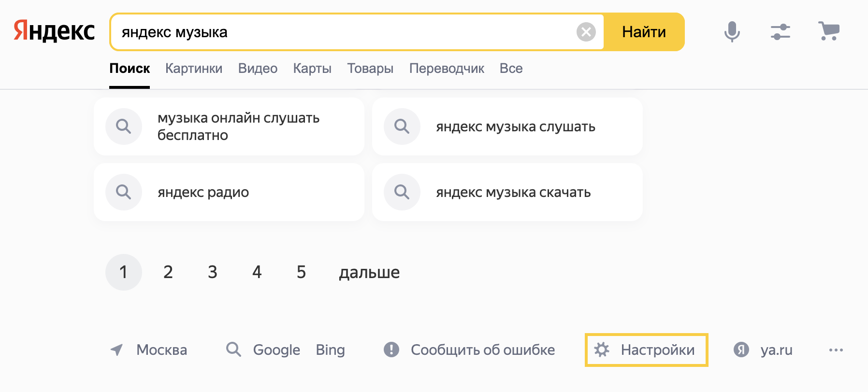This screenshot has width=868, height=392.
Task: Open the Карты tab
Action: click(312, 69)
